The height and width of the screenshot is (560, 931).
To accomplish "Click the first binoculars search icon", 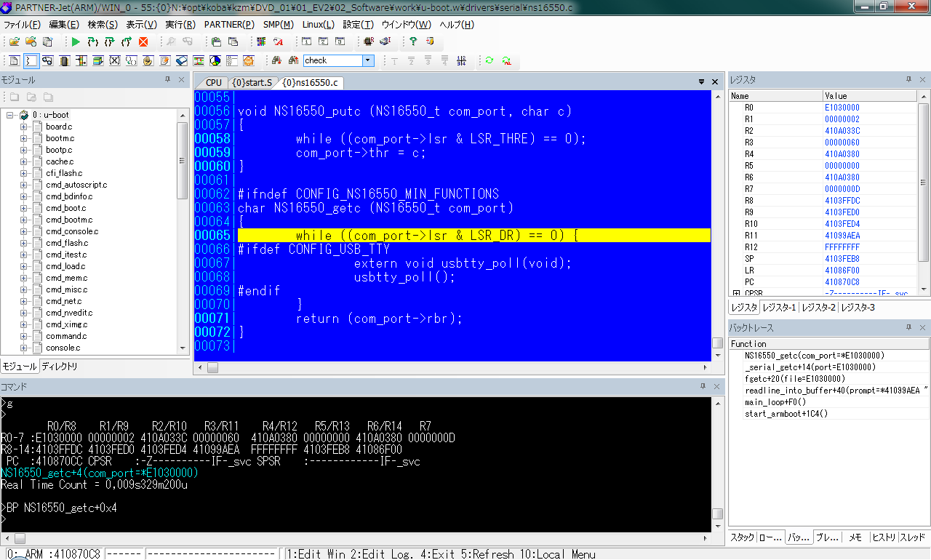I will point(277,61).
